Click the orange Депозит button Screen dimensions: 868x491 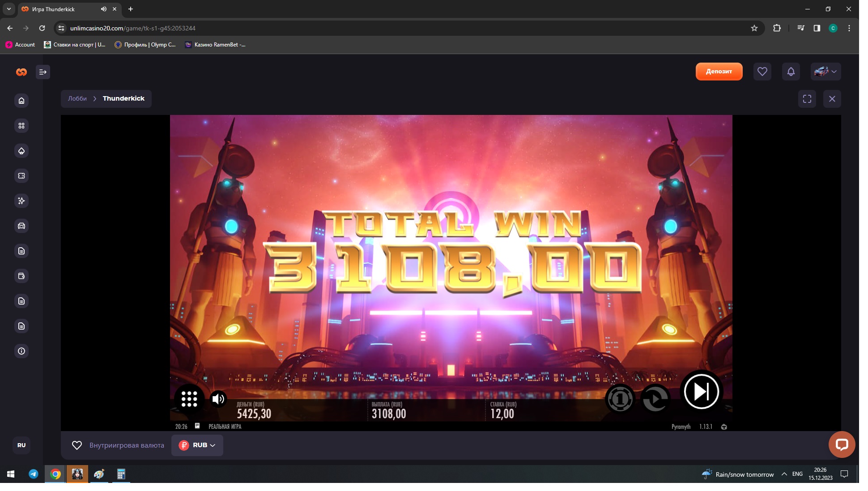[719, 72]
